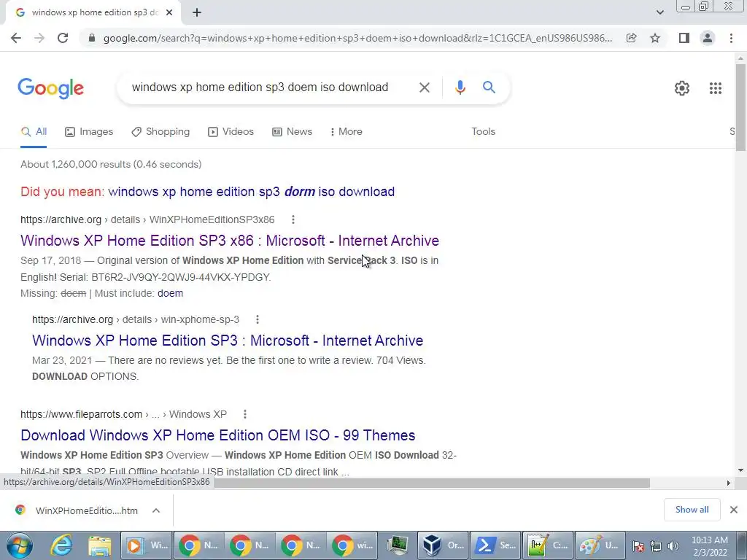This screenshot has width=747, height=560.
Task: Switch to the Paint taskbar window
Action: (599, 545)
